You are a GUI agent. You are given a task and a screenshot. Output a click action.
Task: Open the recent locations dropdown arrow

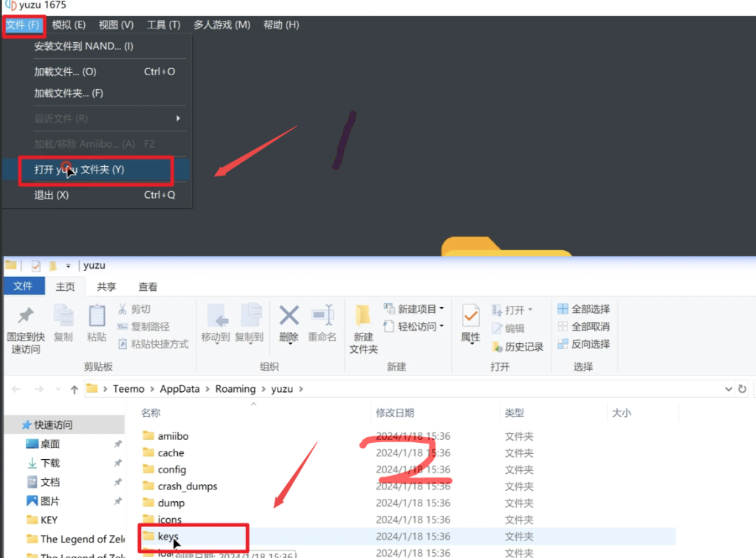58,390
